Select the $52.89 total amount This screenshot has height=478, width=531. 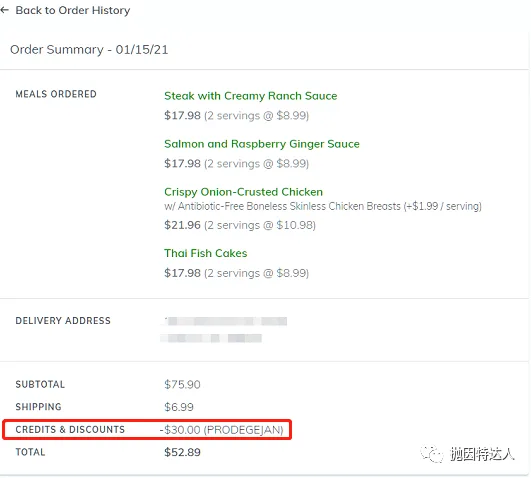pyautogui.click(x=182, y=452)
